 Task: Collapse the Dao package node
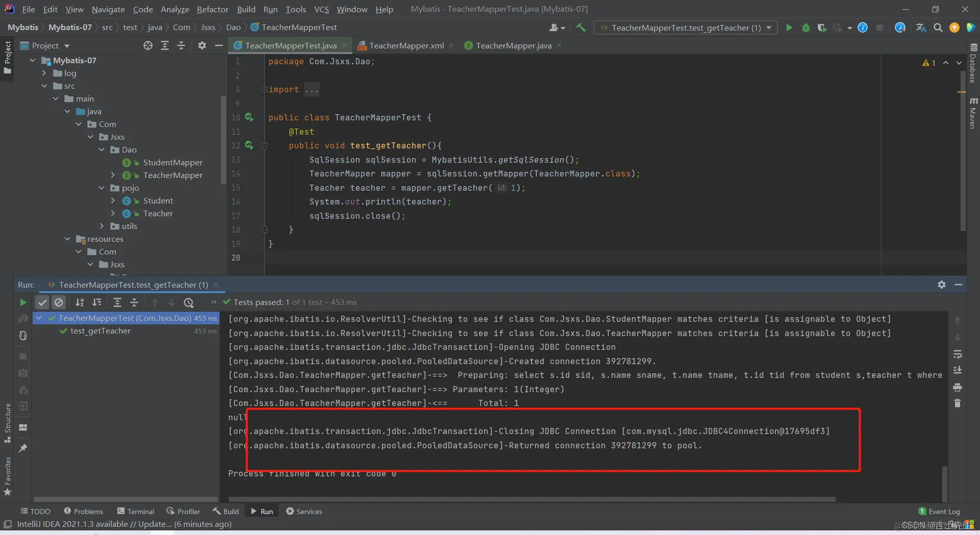point(102,149)
